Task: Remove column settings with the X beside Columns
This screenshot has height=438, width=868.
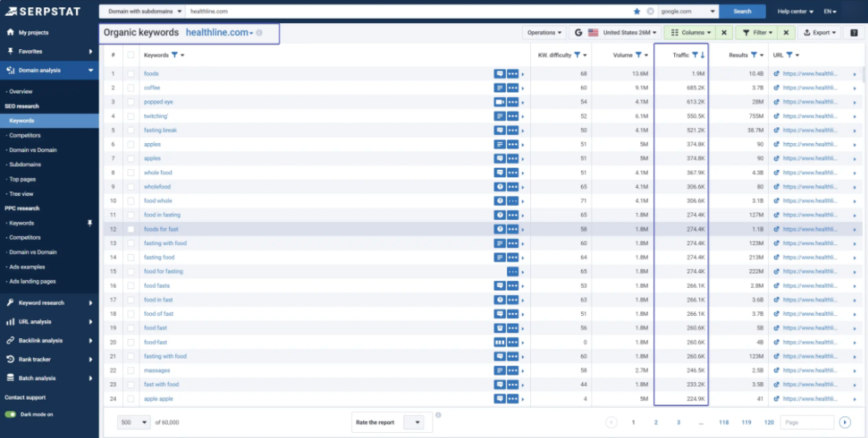Action: pyautogui.click(x=724, y=33)
